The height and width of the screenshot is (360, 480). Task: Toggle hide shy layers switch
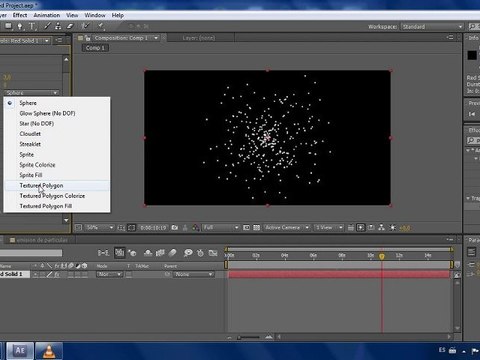click(148, 253)
